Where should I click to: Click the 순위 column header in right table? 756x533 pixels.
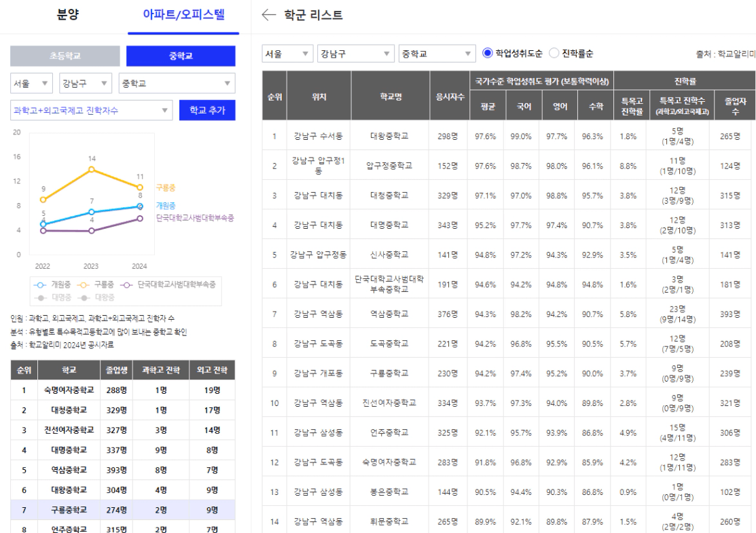pos(274,96)
